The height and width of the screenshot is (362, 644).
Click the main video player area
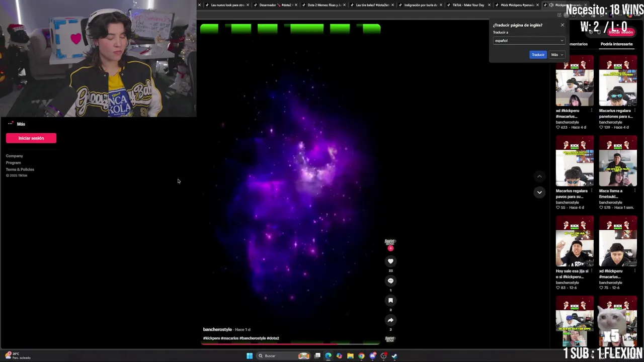click(291, 184)
